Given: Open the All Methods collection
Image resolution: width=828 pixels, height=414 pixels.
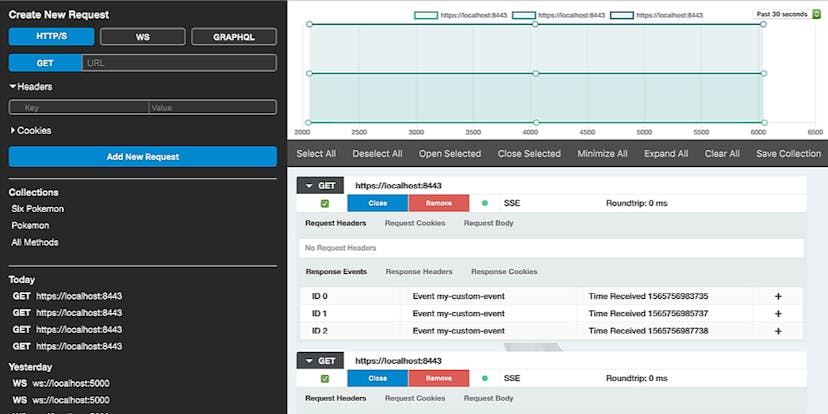Looking at the screenshot, I should pos(35,242).
